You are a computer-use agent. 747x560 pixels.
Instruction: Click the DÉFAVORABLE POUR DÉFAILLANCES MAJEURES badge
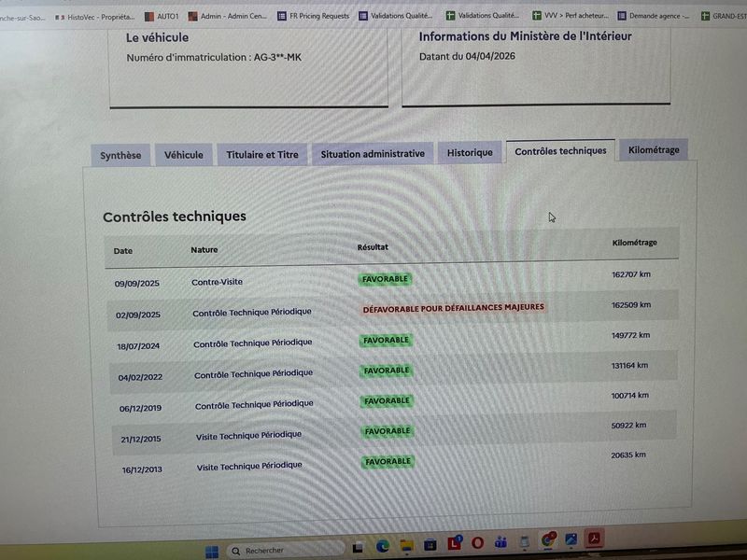click(x=453, y=308)
